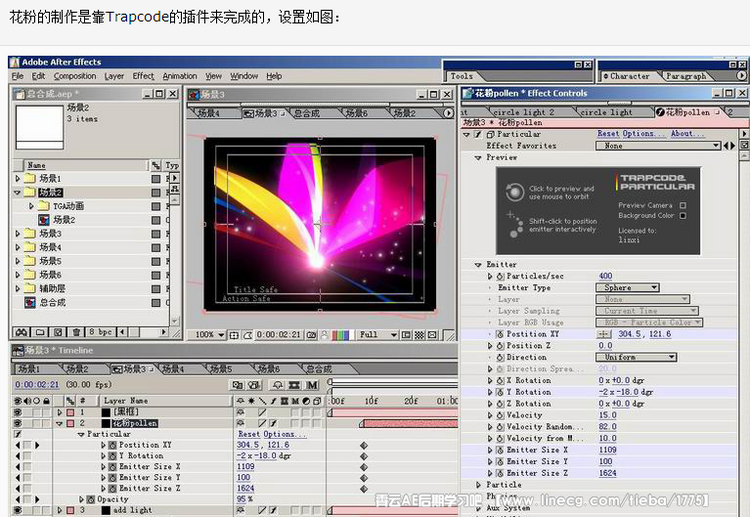
Task: Click the Emitter Size Z keyframe diamond
Action: 364,489
